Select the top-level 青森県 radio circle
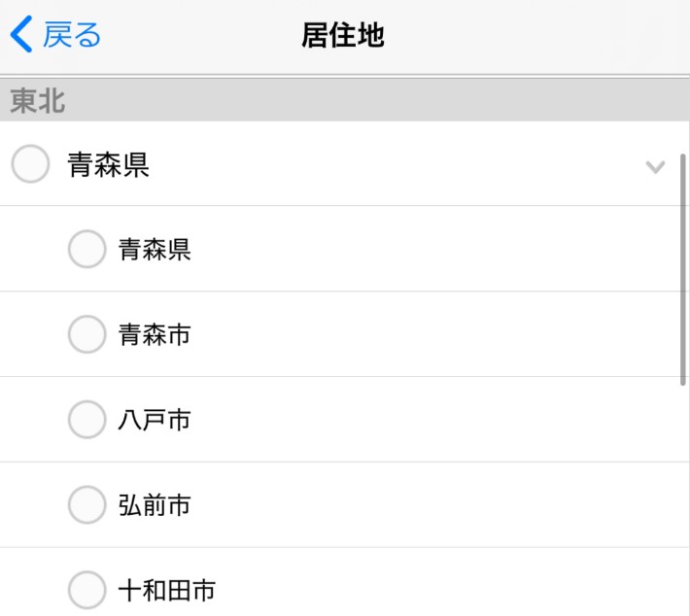Screen dimensions: 690x616 [x=30, y=164]
